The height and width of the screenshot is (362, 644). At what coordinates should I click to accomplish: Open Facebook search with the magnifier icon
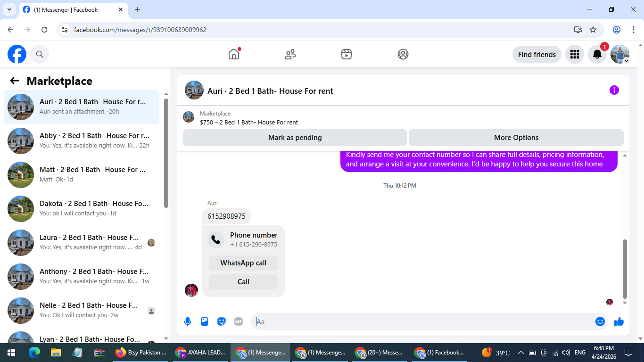point(40,55)
